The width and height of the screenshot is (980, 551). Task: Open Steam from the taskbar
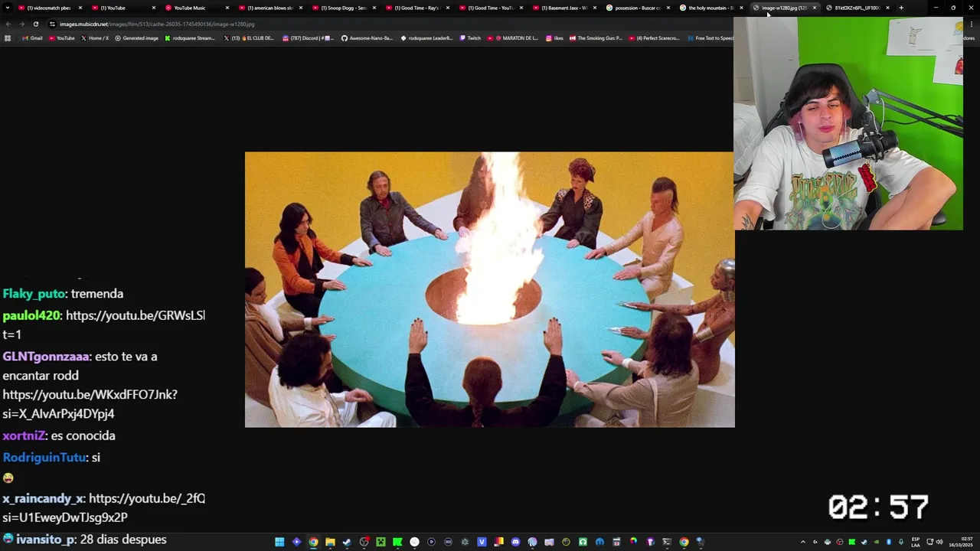coord(347,542)
